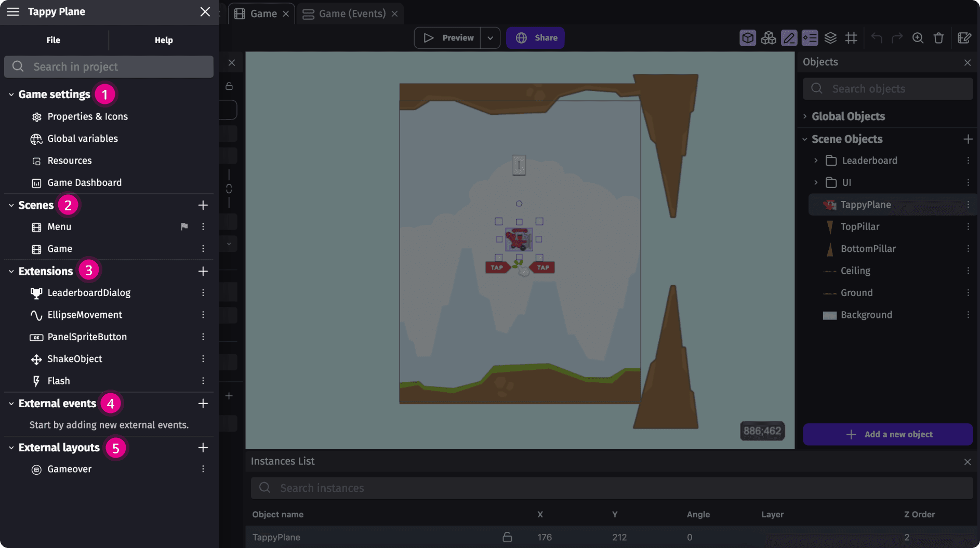Select the BottomPillar object in list
Image resolution: width=980 pixels, height=548 pixels.
click(868, 249)
